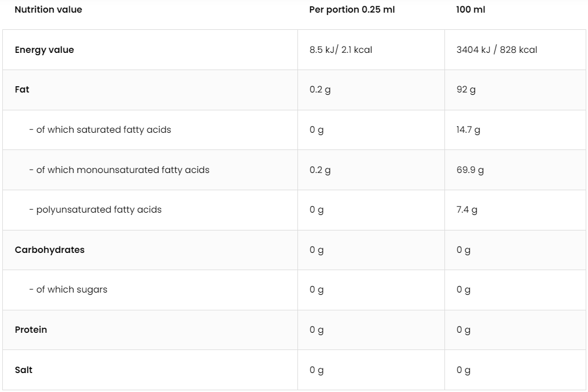Click the "92 g" fat value
Viewport: 588px width, 392px height.
(x=466, y=90)
